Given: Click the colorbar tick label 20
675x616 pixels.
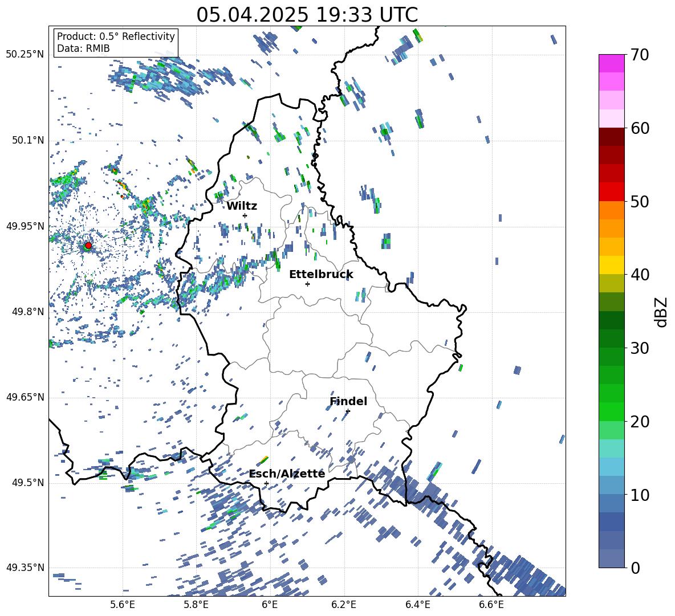Looking at the screenshot, I should (x=640, y=421).
